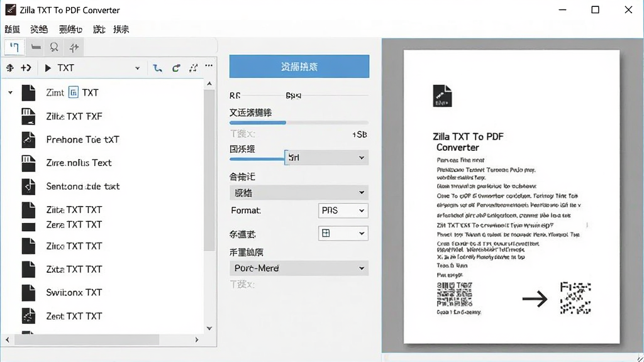Click the document icon in PDF preview

tap(442, 96)
